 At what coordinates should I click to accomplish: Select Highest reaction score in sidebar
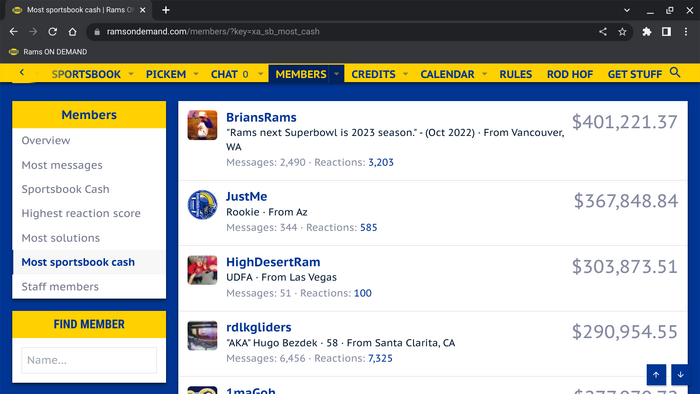click(89, 213)
